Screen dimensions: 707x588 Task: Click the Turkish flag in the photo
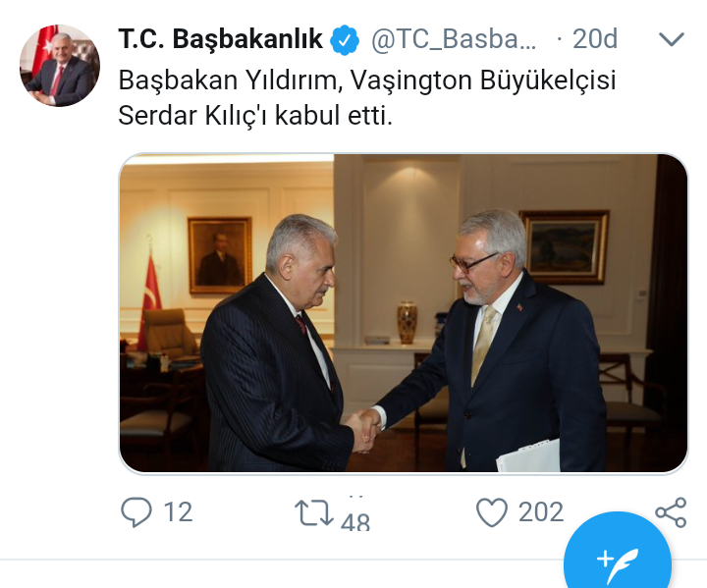(149, 297)
